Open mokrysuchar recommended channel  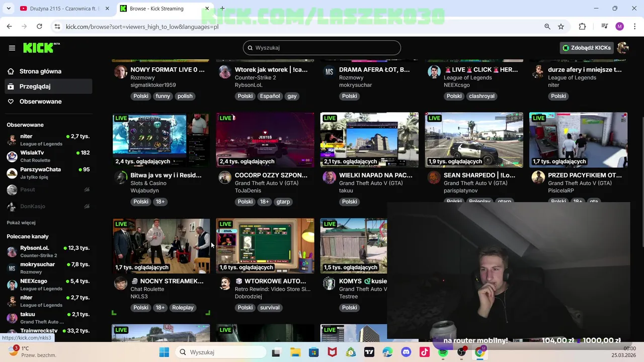tap(48, 268)
